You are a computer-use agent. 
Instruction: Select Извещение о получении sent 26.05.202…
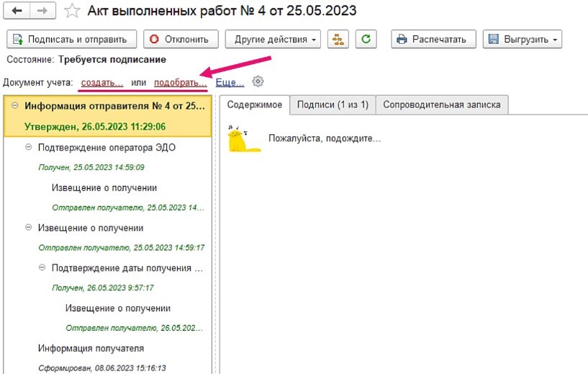118,308
